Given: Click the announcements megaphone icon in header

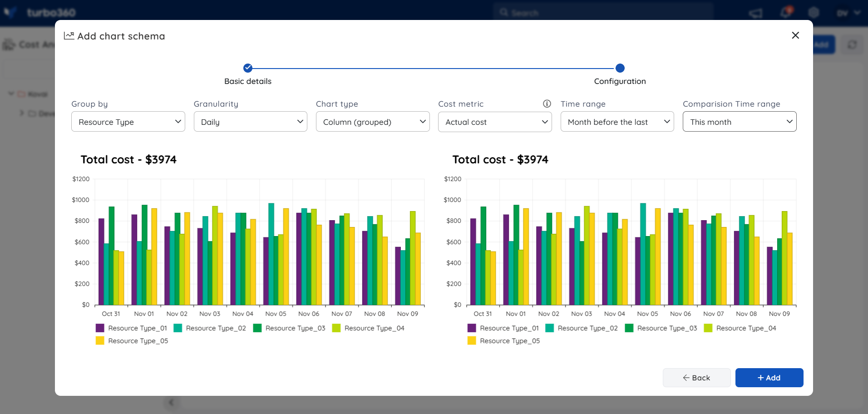Looking at the screenshot, I should click(x=756, y=13).
